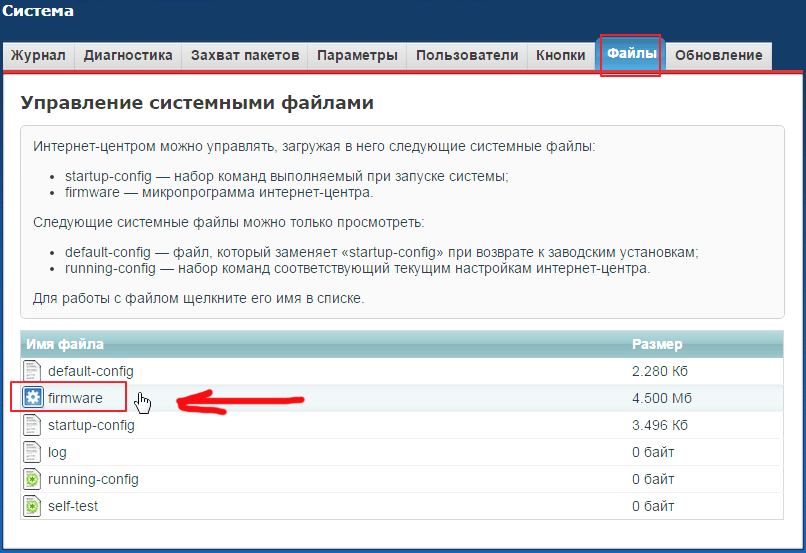Open the running-config file link

pos(93,480)
